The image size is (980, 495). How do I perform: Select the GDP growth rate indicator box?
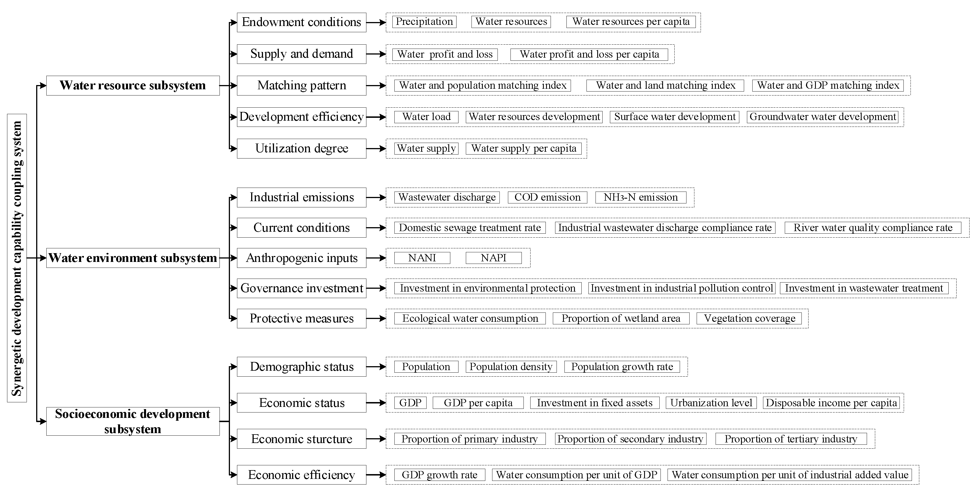click(439, 475)
